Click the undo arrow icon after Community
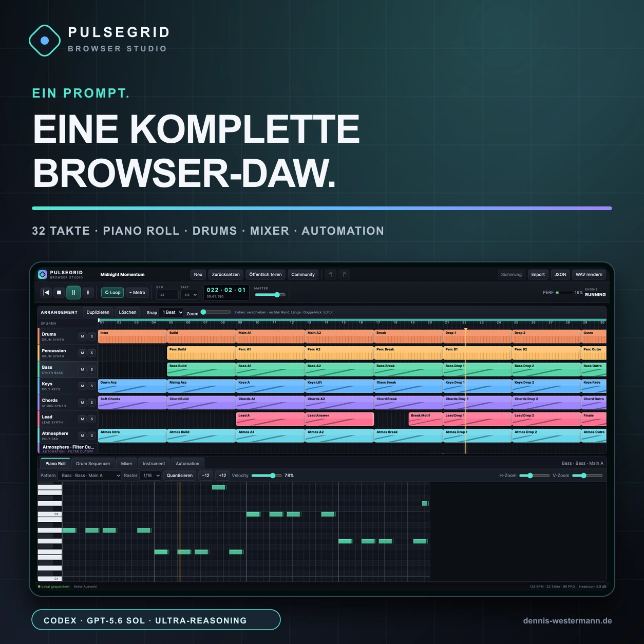 [x=331, y=274]
